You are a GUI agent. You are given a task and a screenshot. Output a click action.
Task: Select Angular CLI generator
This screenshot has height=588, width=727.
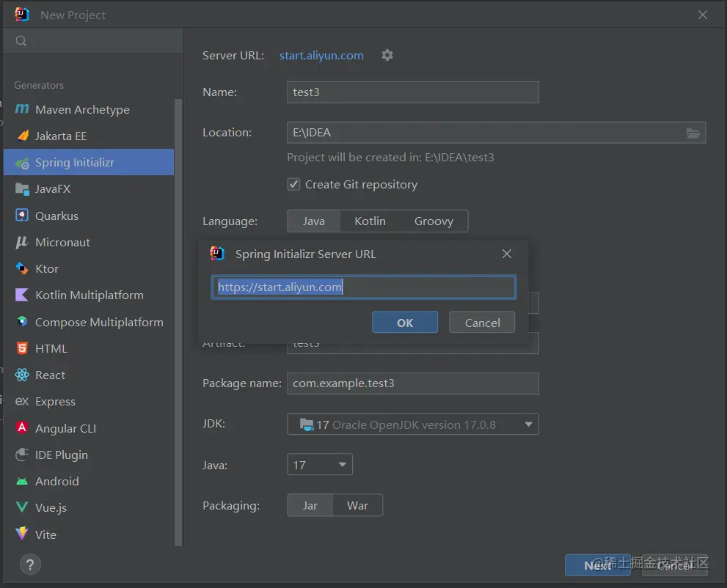[x=89, y=427]
